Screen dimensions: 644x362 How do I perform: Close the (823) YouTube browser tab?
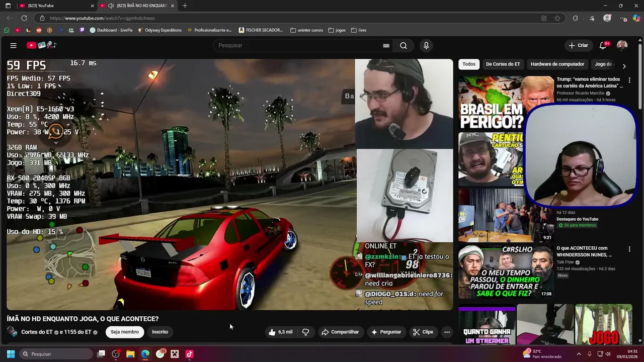(92, 6)
